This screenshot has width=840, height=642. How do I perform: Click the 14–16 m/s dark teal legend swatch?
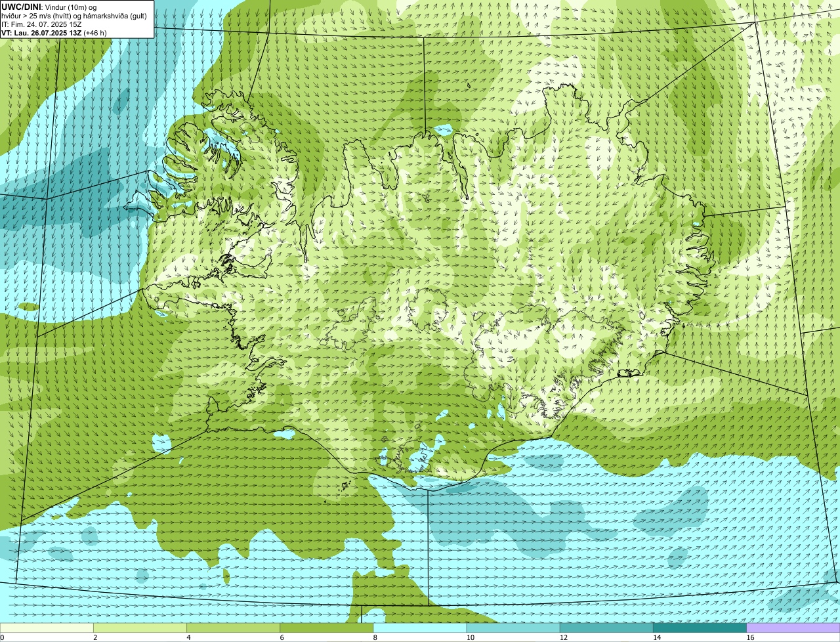click(700, 628)
